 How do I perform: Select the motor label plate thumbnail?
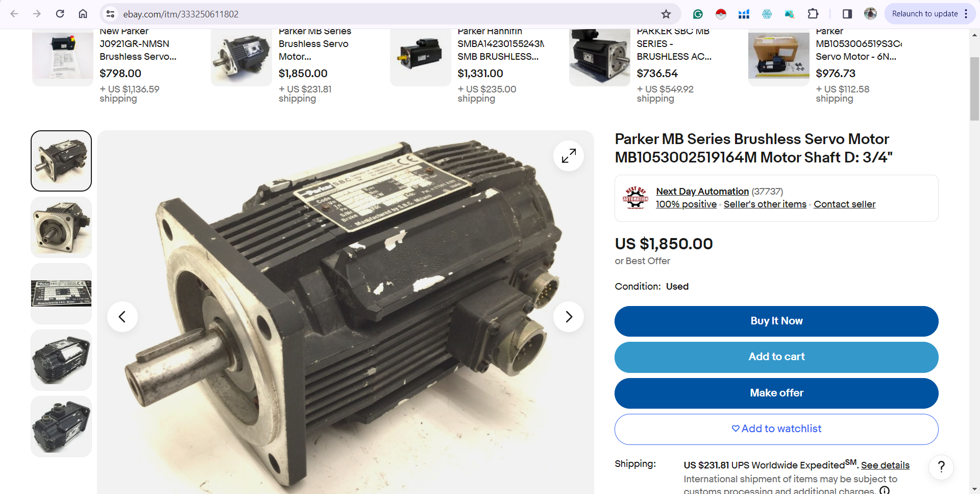click(61, 294)
